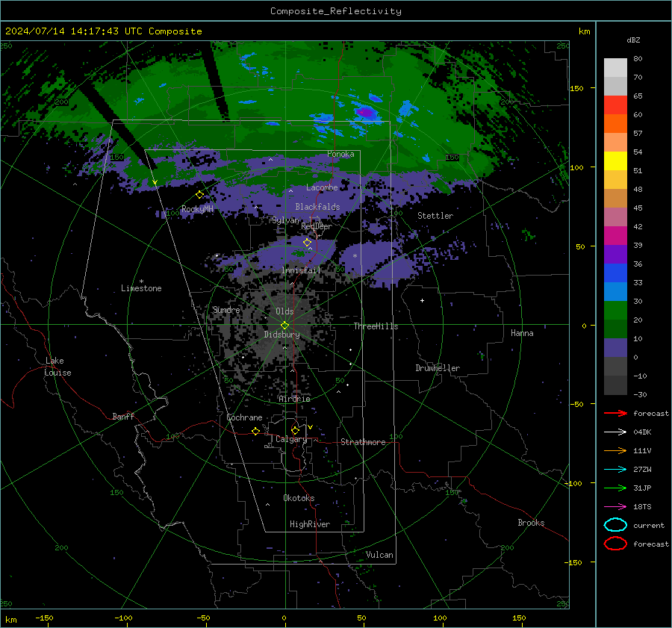The width and height of the screenshot is (672, 628).
Task: Click the white plus marker east of ThreeHills
Action: coord(422,300)
